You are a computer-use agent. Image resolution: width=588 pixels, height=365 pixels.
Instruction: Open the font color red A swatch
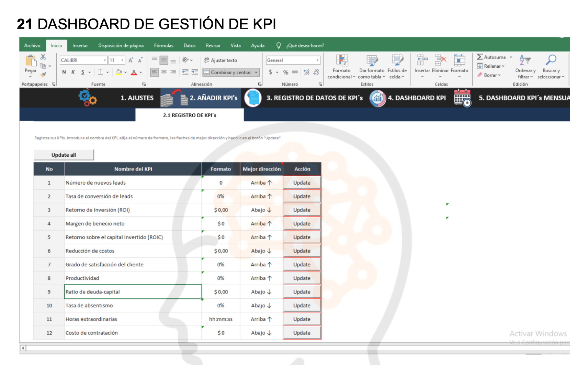click(x=134, y=72)
